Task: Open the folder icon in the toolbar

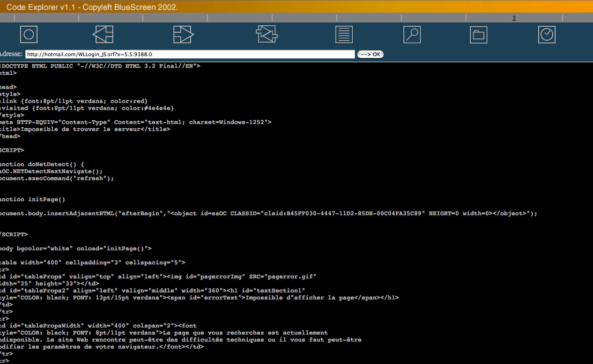Action: 479,35
